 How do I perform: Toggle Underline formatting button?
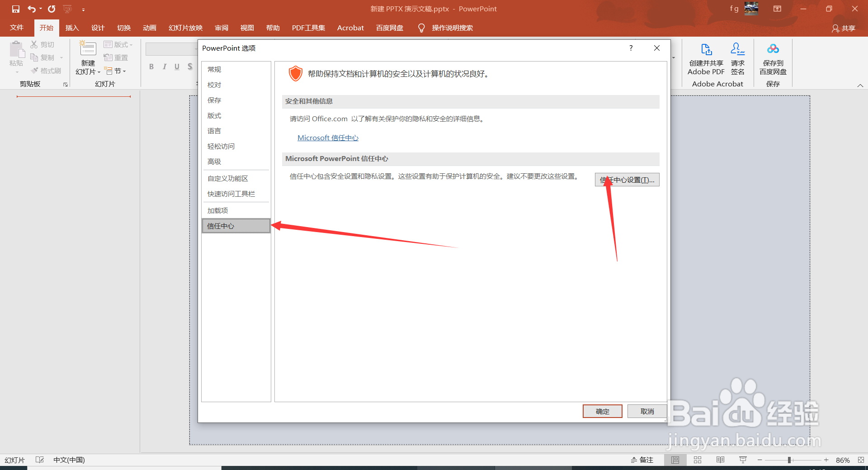click(x=177, y=67)
